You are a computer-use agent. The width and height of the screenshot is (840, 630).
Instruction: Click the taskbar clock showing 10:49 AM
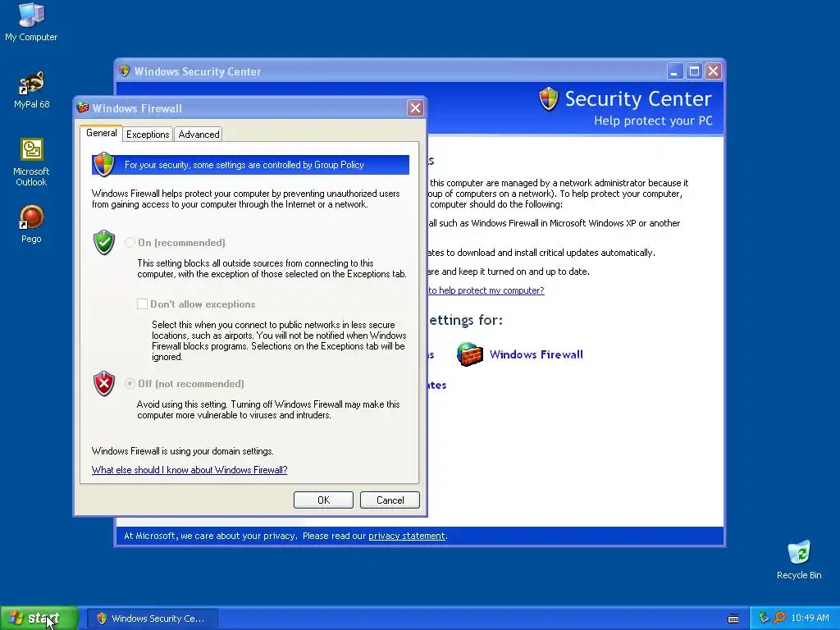pos(810,618)
